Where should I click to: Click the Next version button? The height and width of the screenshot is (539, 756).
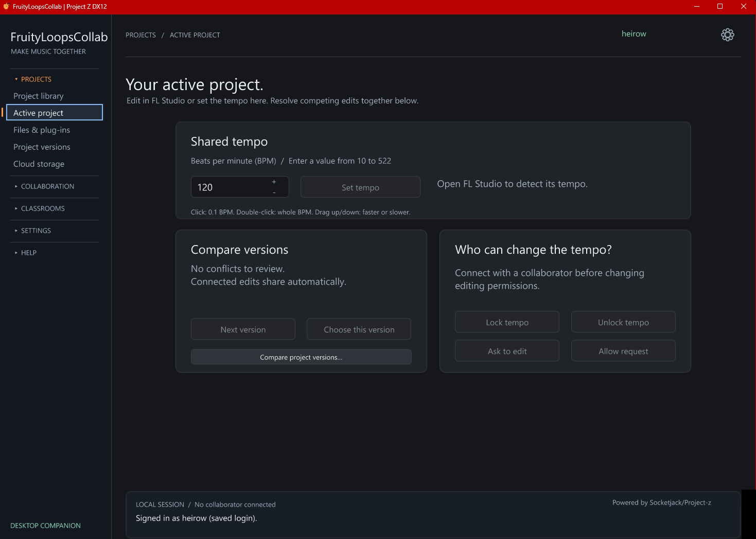243,329
